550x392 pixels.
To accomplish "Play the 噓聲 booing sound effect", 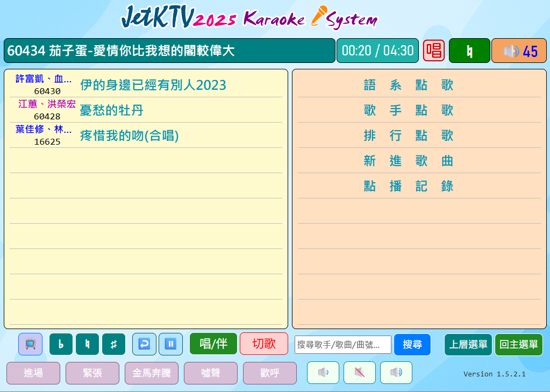I will coord(211,373).
